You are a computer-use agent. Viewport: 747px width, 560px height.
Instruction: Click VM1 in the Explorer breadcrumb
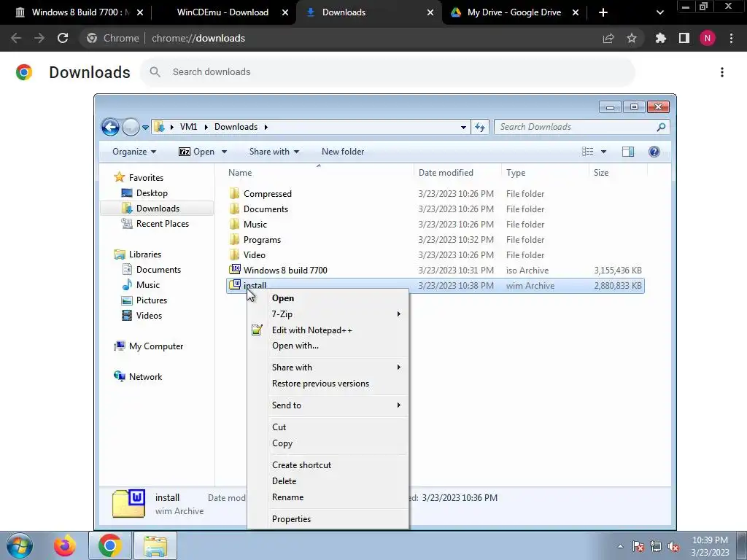pos(188,127)
